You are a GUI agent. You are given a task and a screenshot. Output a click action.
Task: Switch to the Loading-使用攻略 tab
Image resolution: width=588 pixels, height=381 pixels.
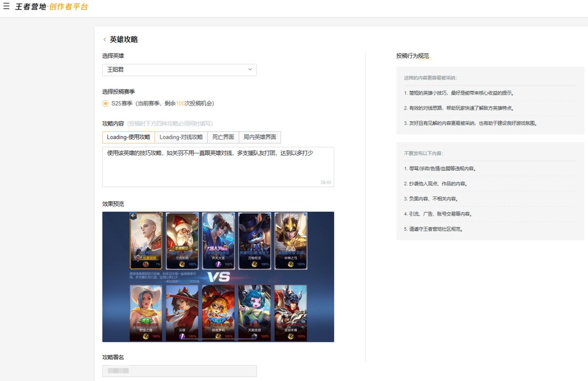click(x=128, y=137)
